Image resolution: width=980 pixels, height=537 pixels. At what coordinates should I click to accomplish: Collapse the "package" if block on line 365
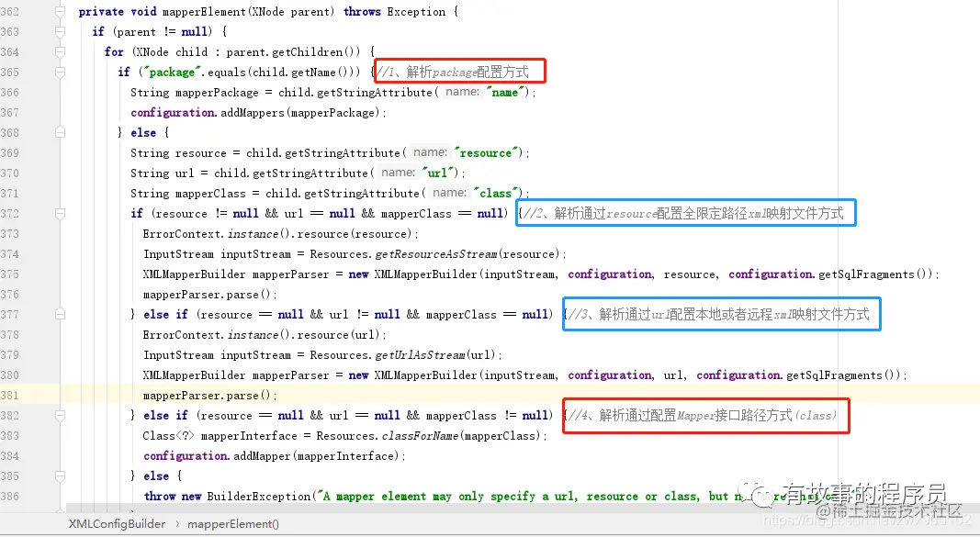point(60,73)
